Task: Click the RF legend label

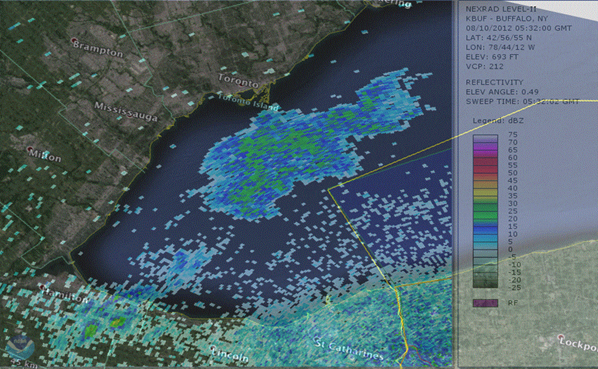Action: pyautogui.click(x=513, y=303)
